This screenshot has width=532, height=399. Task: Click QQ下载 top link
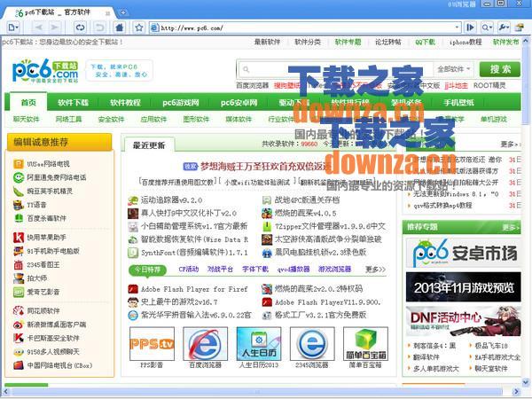pyautogui.click(x=425, y=42)
